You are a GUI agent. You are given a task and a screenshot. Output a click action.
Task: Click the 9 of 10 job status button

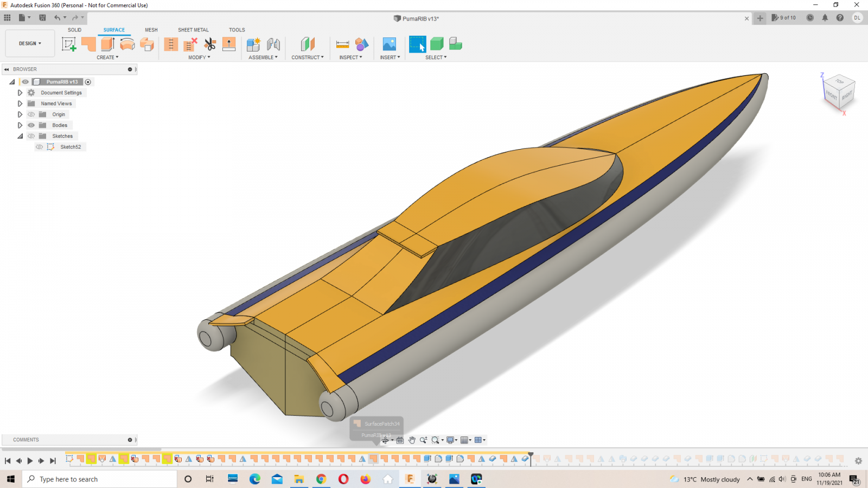pos(783,18)
